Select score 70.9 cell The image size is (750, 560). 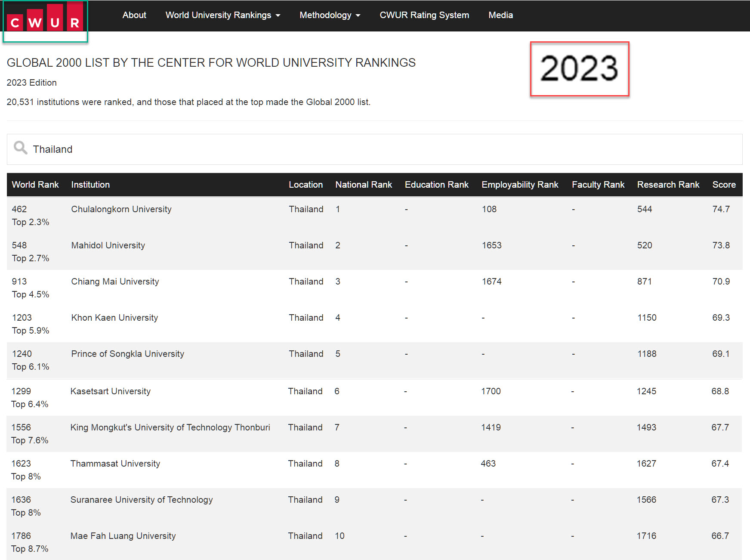(x=721, y=282)
